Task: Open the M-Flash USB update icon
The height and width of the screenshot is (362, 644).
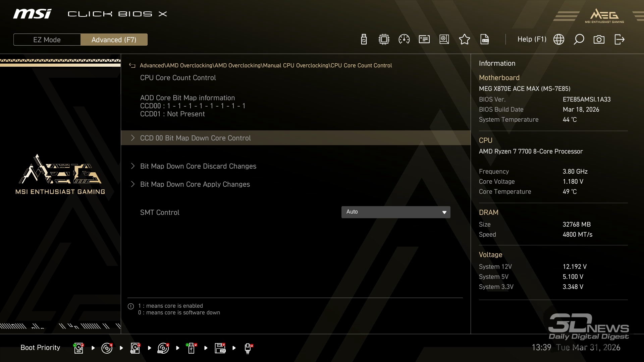Action: click(364, 40)
